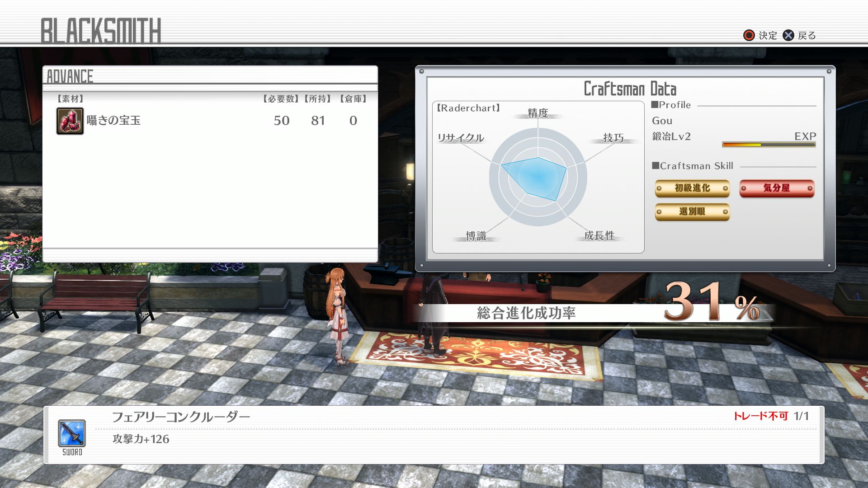The width and height of the screenshot is (868, 488).
Task: Click the 成長性 radar chart label
Action: (x=599, y=235)
